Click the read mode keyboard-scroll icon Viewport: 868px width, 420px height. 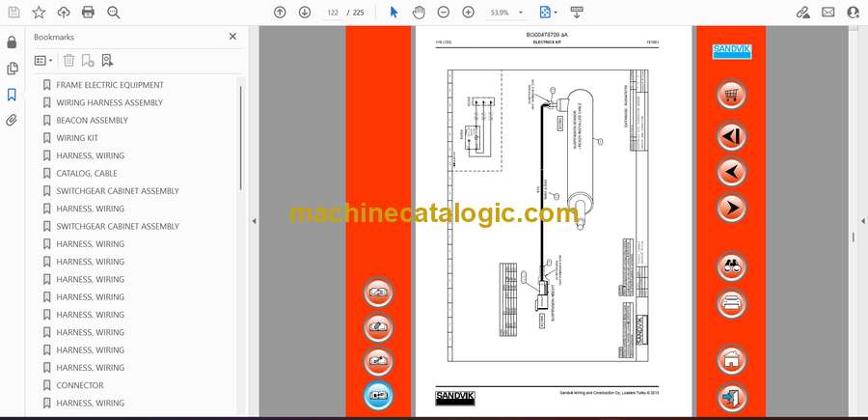[x=577, y=13]
